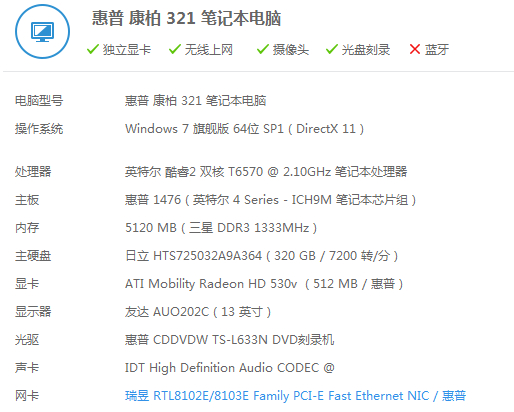
Task: Click the green checkmark beside 光盘刻录
Action: click(332, 49)
